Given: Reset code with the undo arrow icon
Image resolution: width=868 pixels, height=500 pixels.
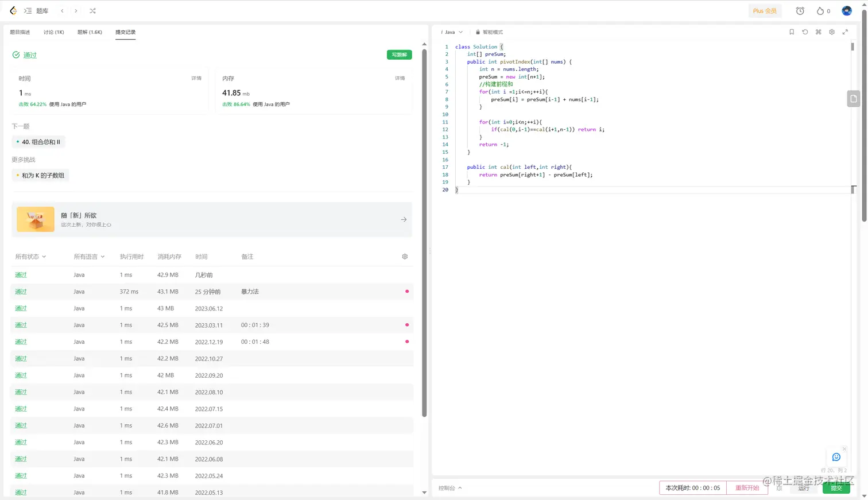Looking at the screenshot, I should coord(805,32).
